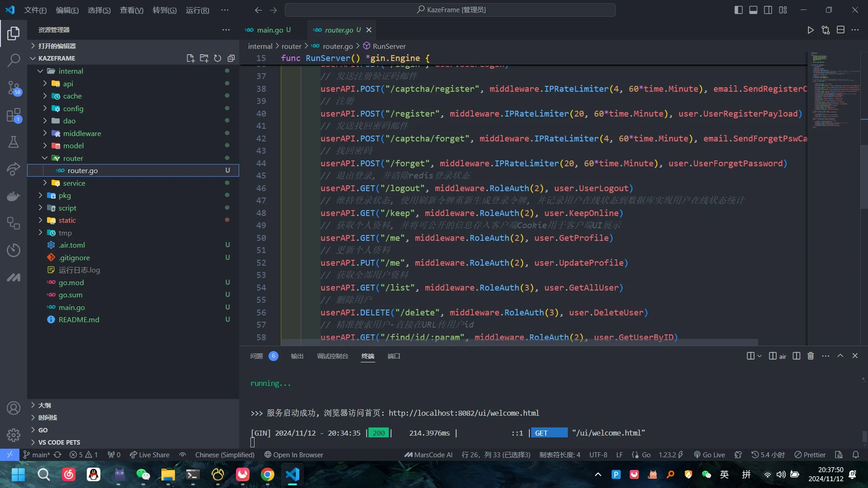Kill terminal with trash icon
Viewport: 868px width, 488px height.
click(x=811, y=356)
